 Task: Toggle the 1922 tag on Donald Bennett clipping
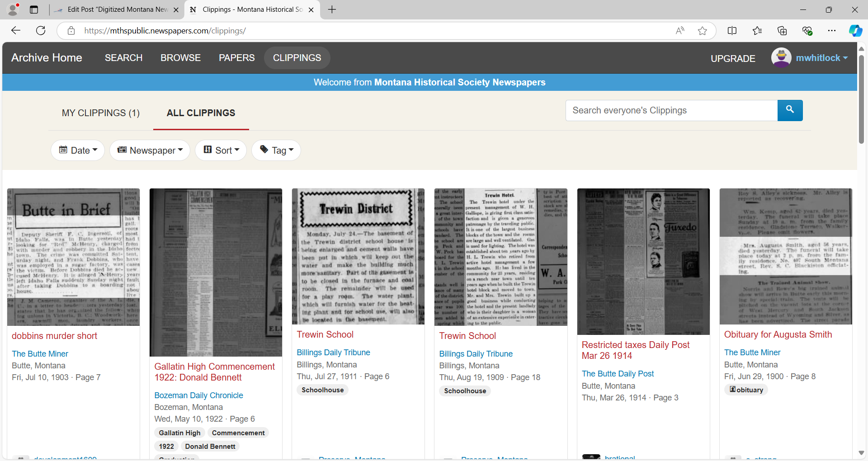tap(166, 446)
